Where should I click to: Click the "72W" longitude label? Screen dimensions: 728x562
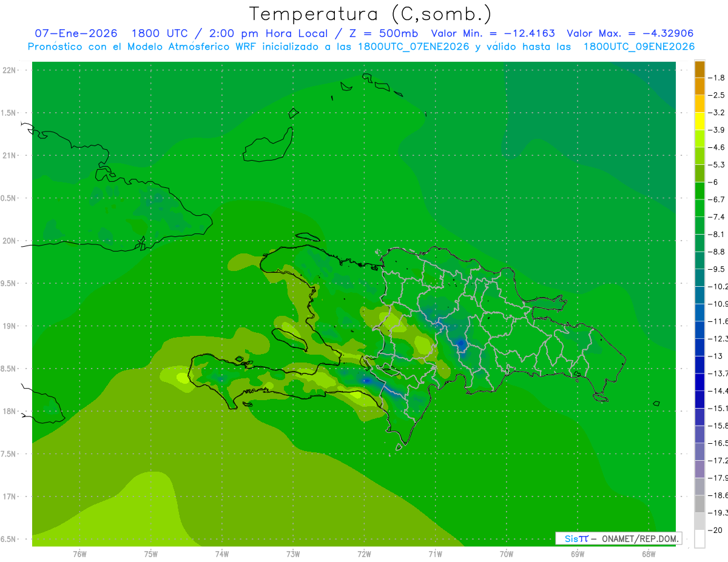coord(364,554)
